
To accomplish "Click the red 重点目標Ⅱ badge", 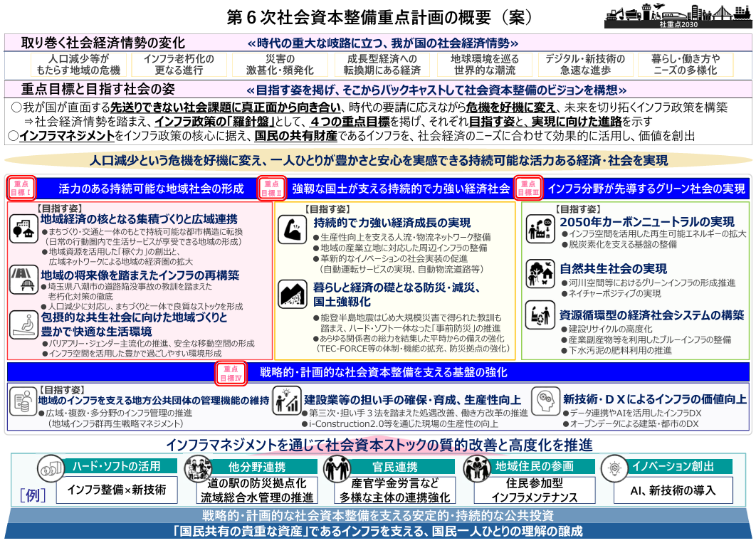I will (271, 189).
